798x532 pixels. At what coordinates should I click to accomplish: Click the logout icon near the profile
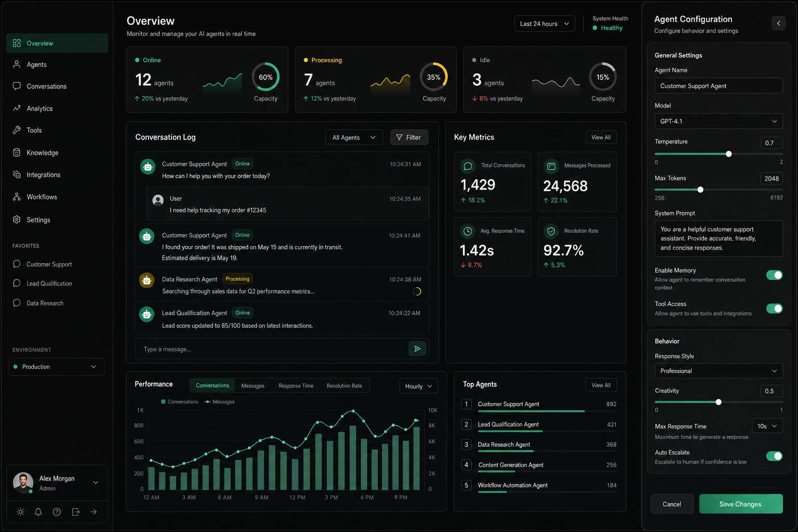pyautogui.click(x=75, y=512)
